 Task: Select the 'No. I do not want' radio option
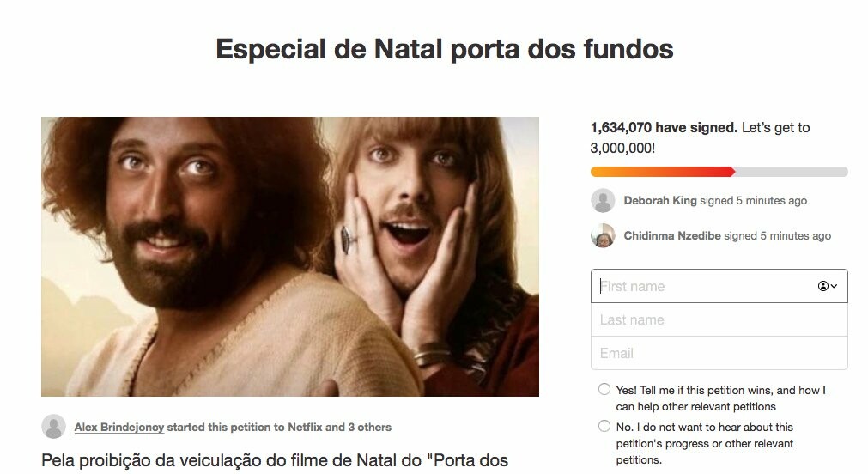click(604, 427)
